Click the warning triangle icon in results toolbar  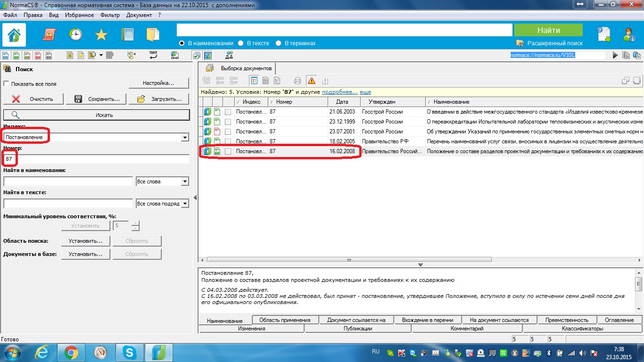click(311, 81)
